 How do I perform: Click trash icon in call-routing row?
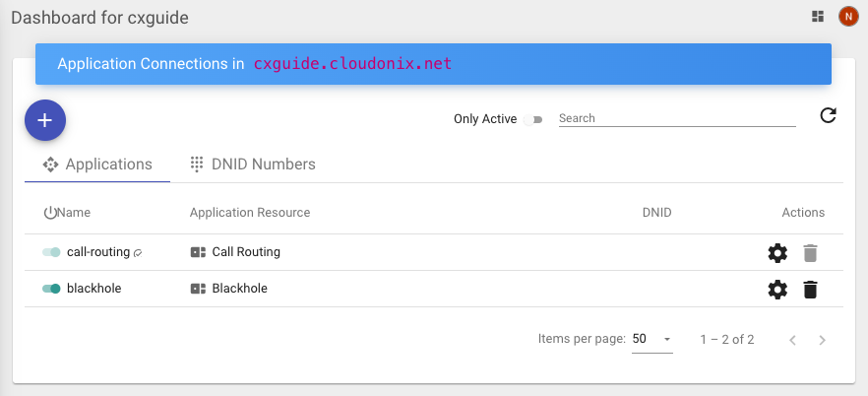pos(810,253)
